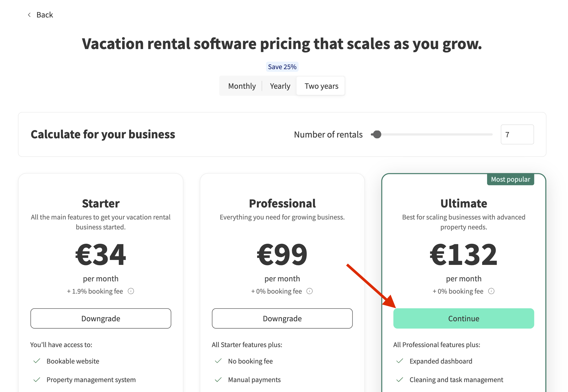This screenshot has height=392, width=568.
Task: Continue with the Ultimate plan
Action: pos(464,318)
